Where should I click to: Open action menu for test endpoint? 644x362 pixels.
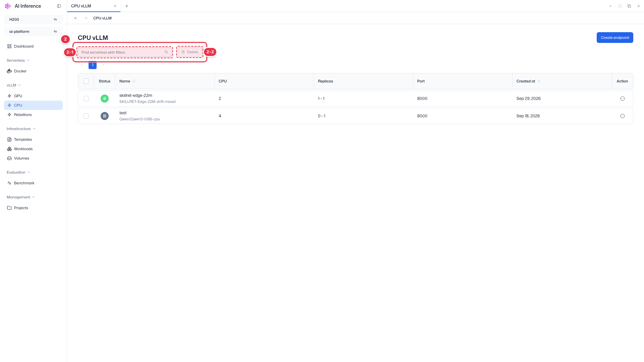622,116
